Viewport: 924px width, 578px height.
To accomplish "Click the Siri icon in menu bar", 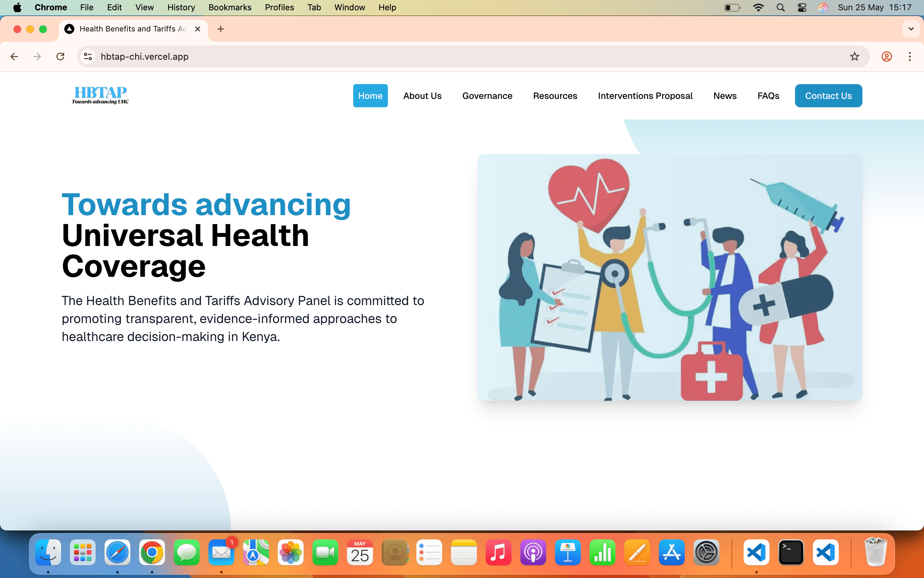I will click(x=823, y=7).
